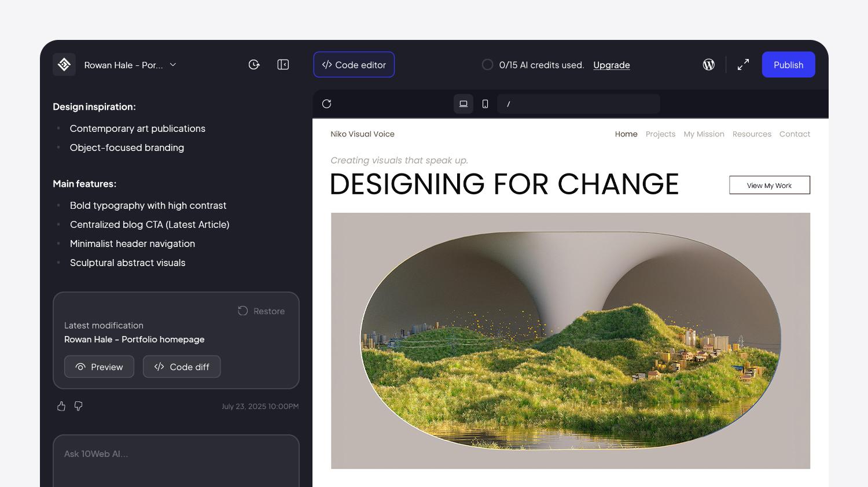Go to My Mission nav item
The image size is (868, 487).
point(704,134)
